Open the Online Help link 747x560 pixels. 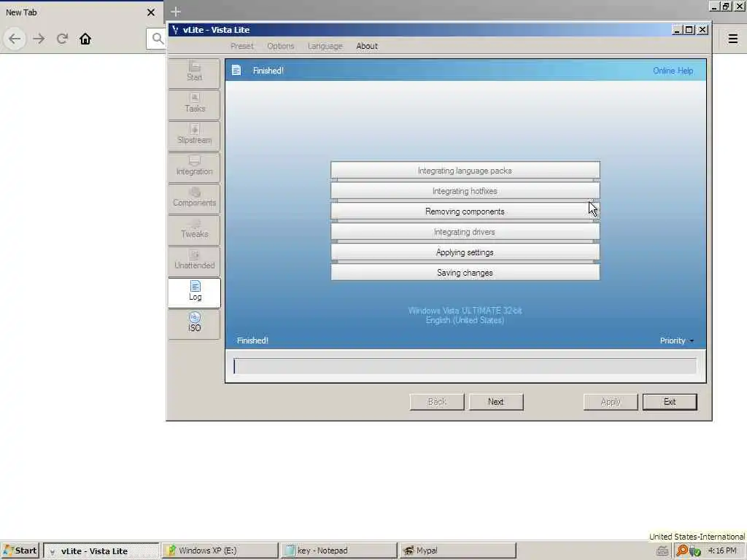[673, 71]
